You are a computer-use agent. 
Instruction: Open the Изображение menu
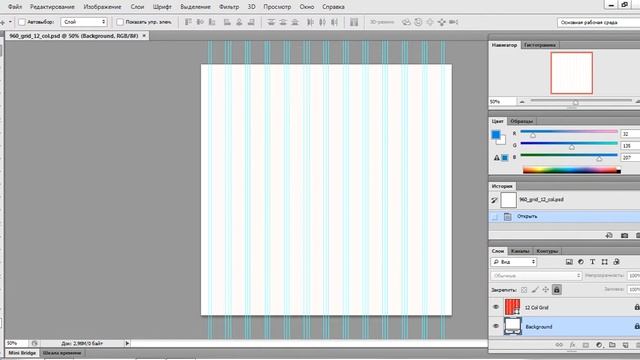[102, 7]
